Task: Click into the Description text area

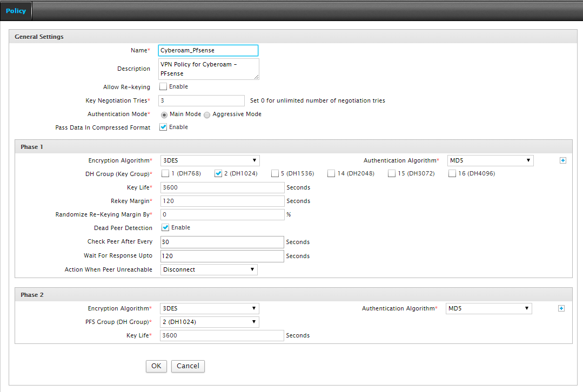Action: click(x=209, y=69)
